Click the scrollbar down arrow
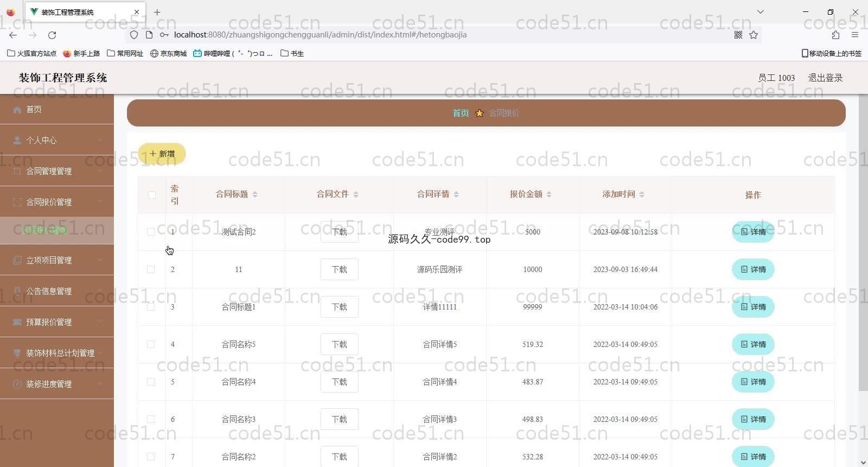 (x=863, y=462)
